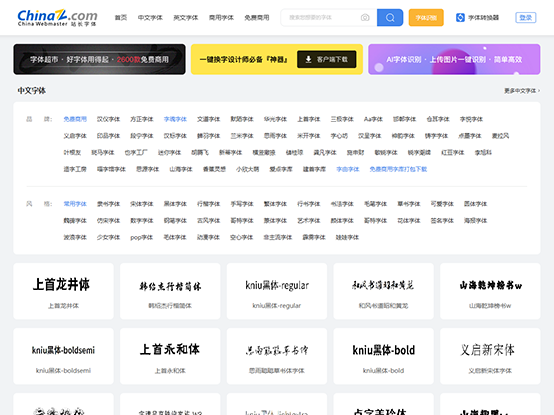Select the 造字工房 brand filter
This screenshot has width=554, height=415.
(75, 169)
